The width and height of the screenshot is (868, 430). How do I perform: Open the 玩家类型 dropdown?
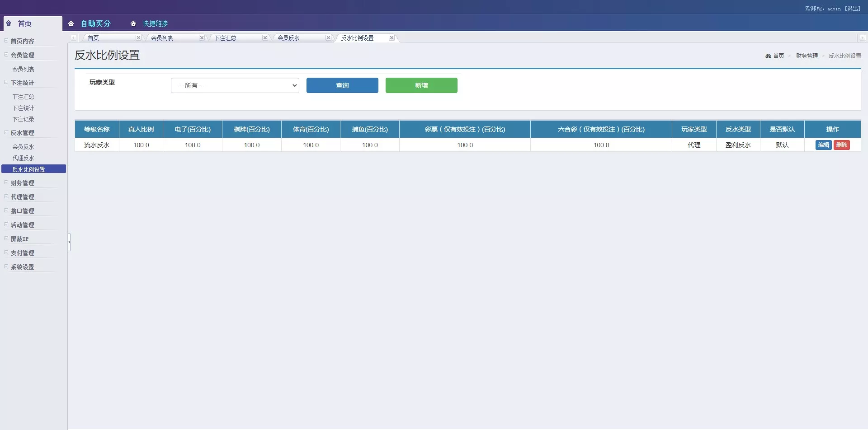[235, 85]
